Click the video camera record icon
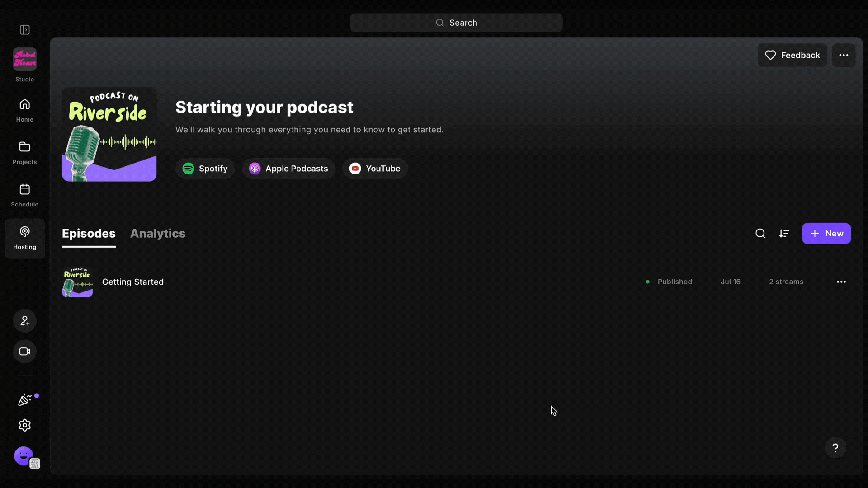 pos(25,352)
